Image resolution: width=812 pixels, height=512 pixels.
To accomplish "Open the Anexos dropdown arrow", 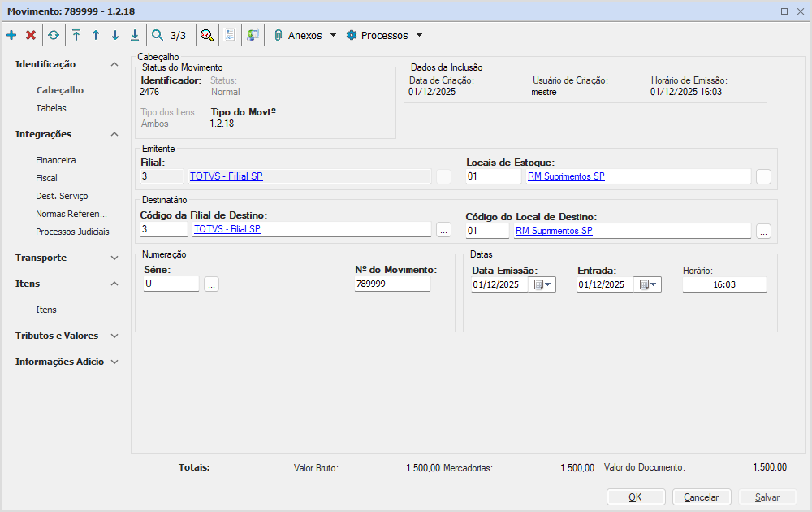I will point(333,35).
